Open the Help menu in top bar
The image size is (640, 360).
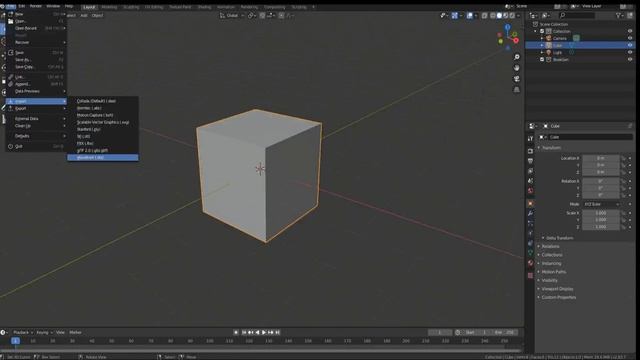pos(69,7)
